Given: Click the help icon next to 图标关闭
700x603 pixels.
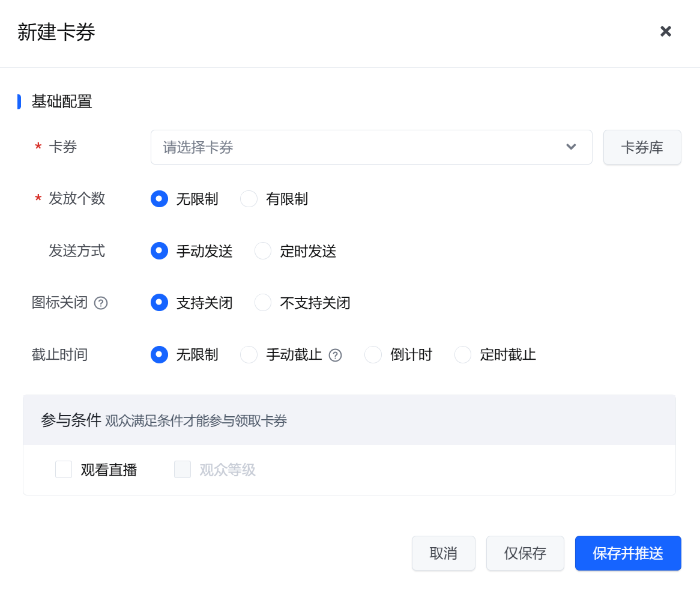Looking at the screenshot, I should (x=101, y=303).
